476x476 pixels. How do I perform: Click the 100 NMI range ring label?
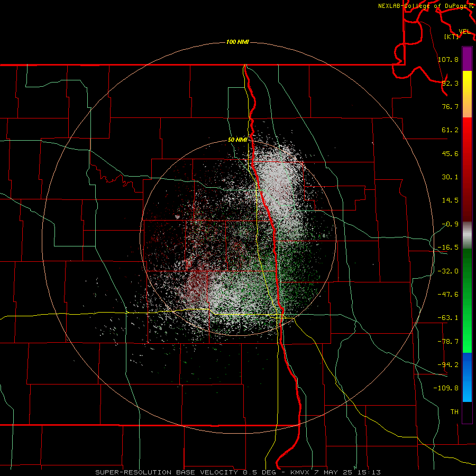click(237, 42)
